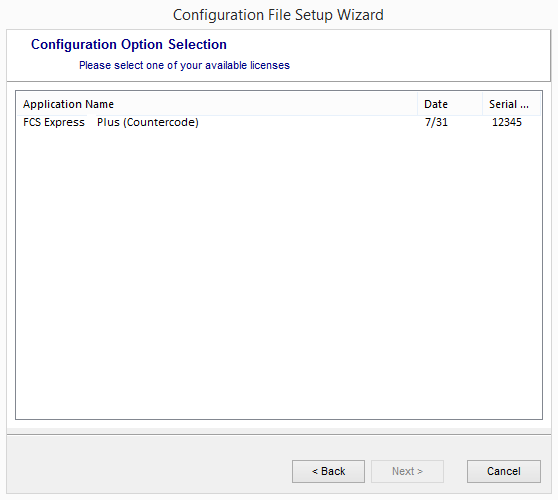Click the Plus (Countercode) text in the row

click(x=148, y=122)
